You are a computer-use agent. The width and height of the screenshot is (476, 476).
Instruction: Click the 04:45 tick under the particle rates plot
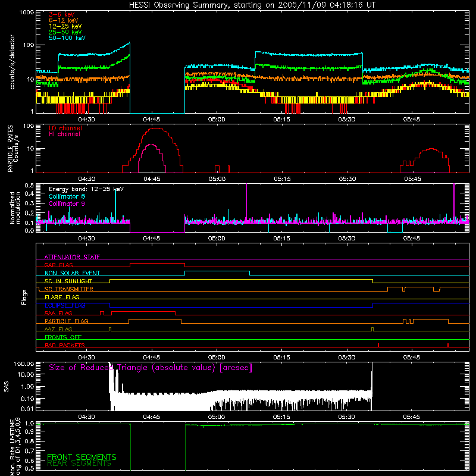click(152, 179)
